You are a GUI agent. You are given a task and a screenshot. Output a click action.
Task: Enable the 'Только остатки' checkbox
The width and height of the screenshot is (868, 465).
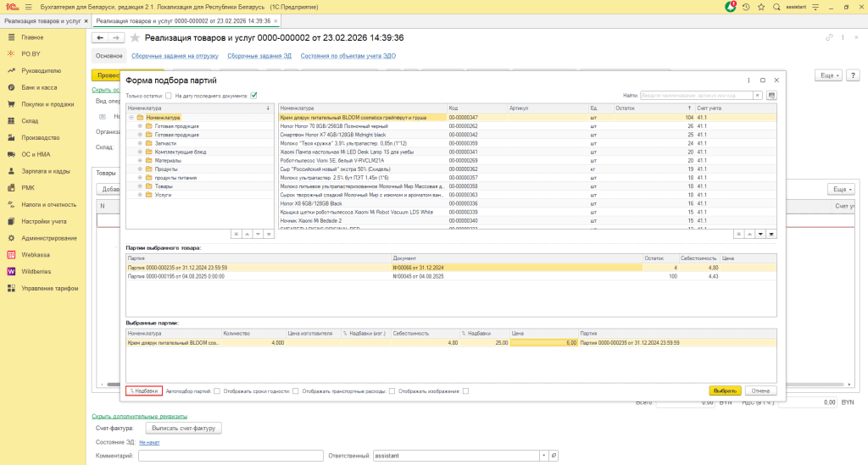169,96
